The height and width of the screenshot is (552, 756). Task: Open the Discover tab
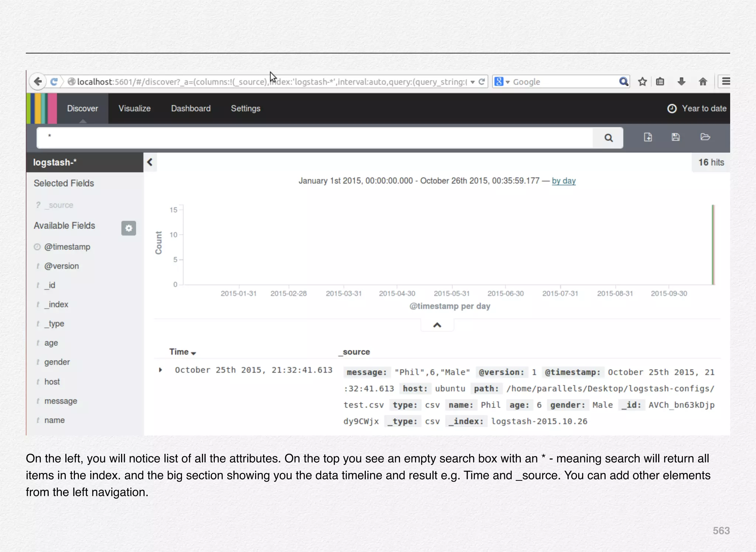click(83, 108)
